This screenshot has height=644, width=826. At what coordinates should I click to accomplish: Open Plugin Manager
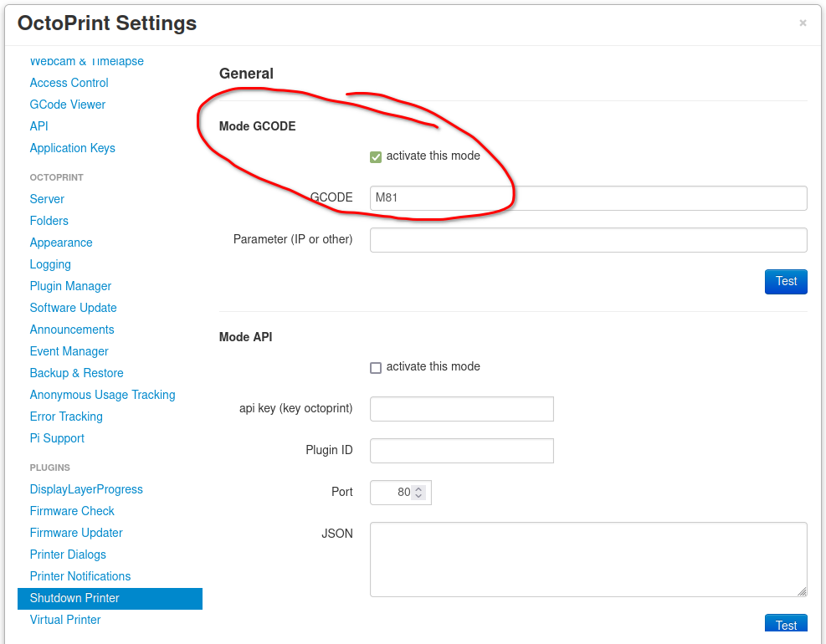coord(70,286)
